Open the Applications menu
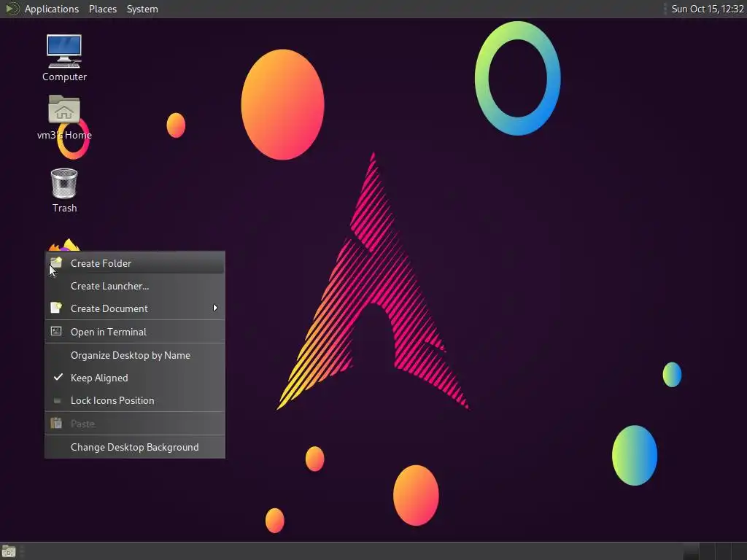The height and width of the screenshot is (560, 747). (x=52, y=9)
